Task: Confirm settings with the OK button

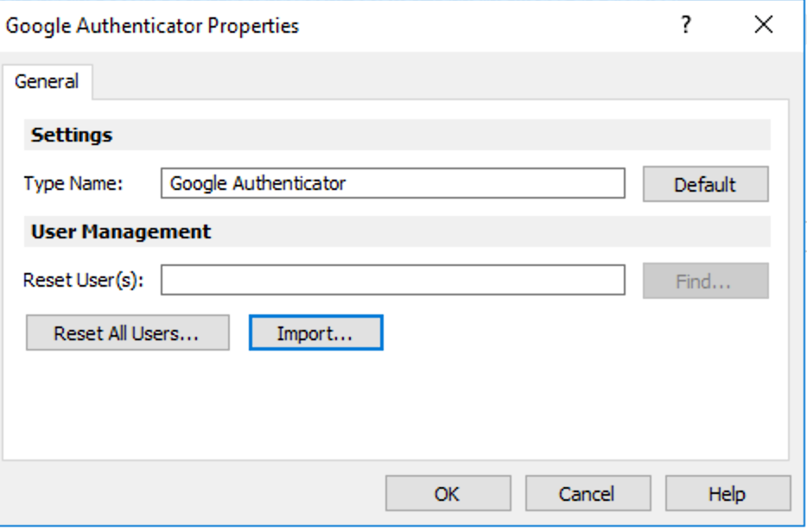Action: coord(448,494)
